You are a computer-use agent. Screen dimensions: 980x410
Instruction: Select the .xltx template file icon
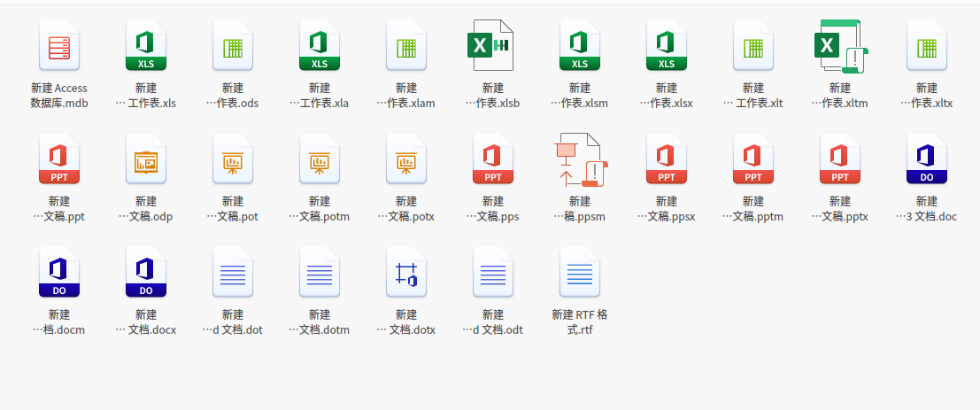pos(927,46)
